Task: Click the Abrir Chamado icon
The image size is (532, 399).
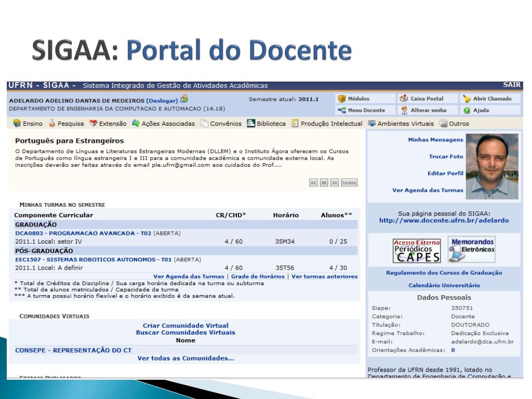Action: click(467, 99)
